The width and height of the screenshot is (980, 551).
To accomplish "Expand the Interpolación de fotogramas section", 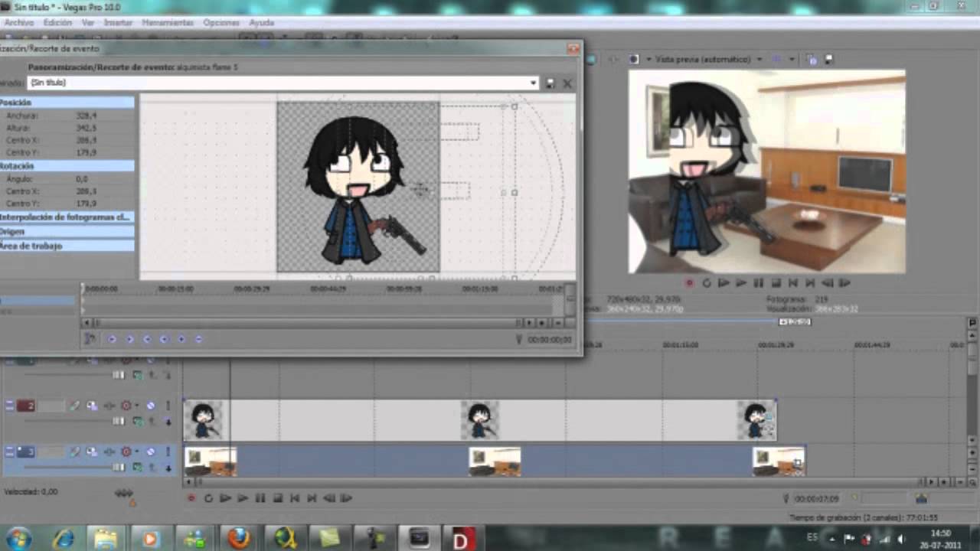I will [67, 217].
